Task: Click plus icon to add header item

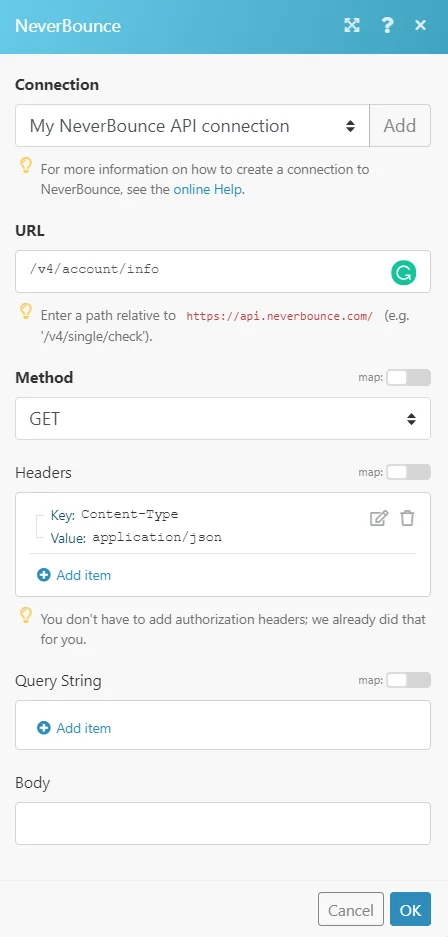Action: (44, 575)
